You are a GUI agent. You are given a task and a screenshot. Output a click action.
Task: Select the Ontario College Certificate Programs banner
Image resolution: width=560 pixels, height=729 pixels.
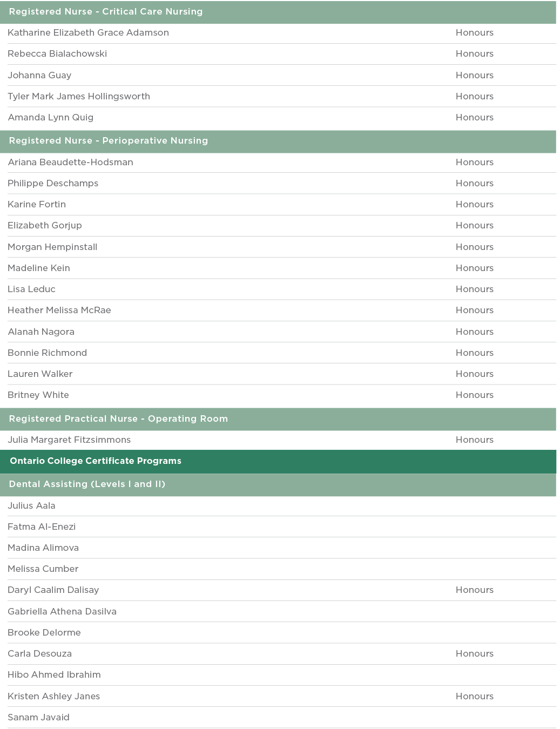pos(96,461)
